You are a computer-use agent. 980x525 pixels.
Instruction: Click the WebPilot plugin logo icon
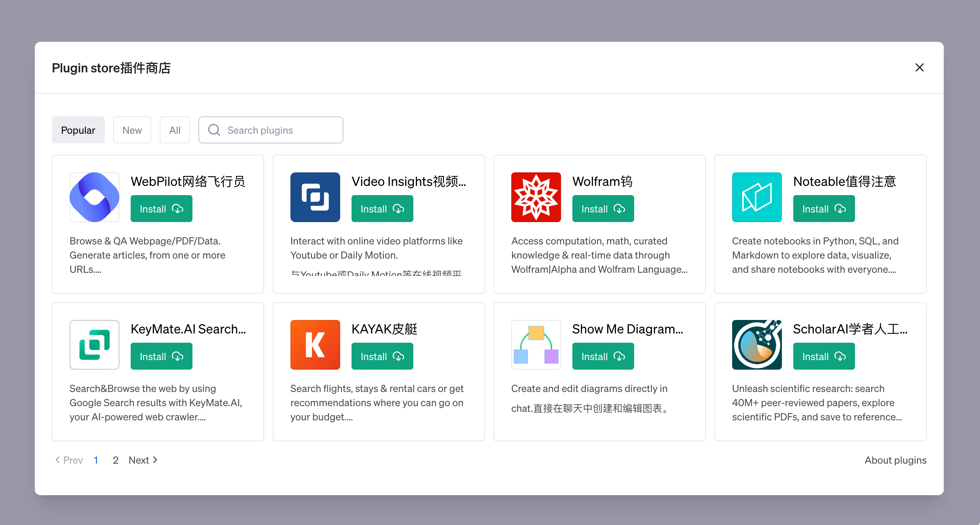pyautogui.click(x=94, y=197)
